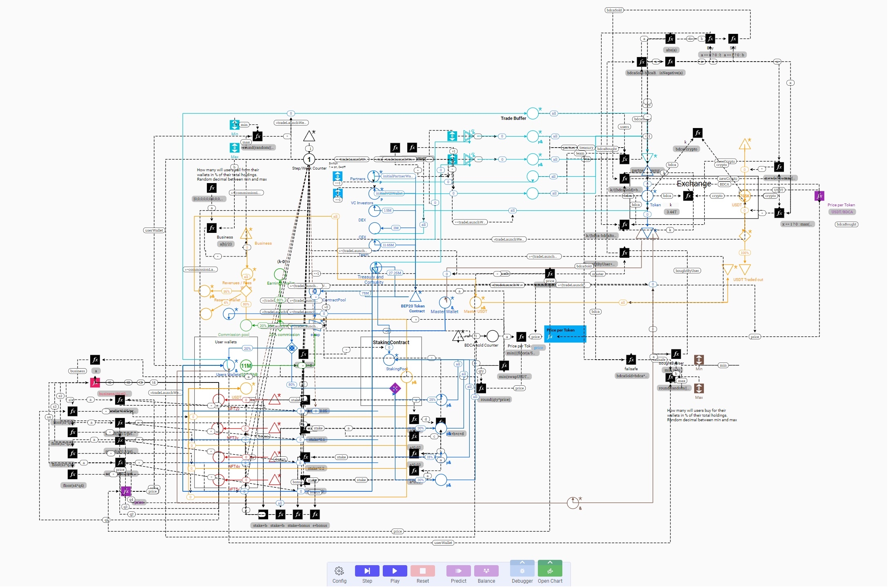
Task: Select the BDCA sold Counter pool
Action: pos(493,336)
